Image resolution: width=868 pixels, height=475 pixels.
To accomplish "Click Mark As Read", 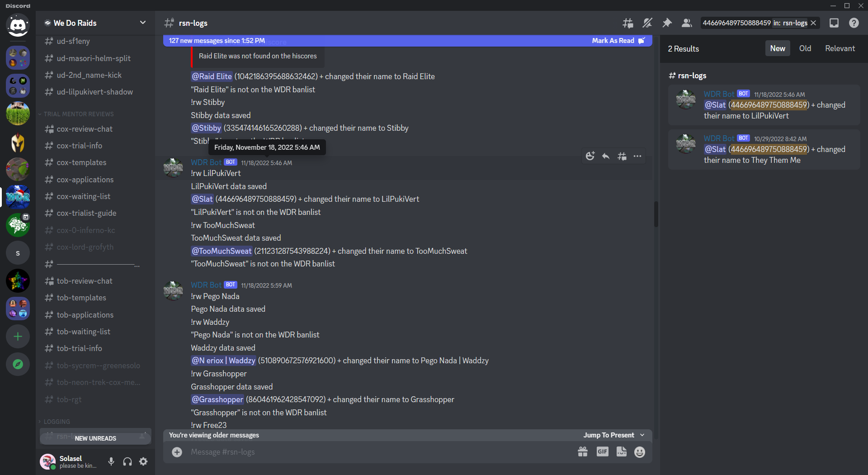I will click(x=618, y=41).
